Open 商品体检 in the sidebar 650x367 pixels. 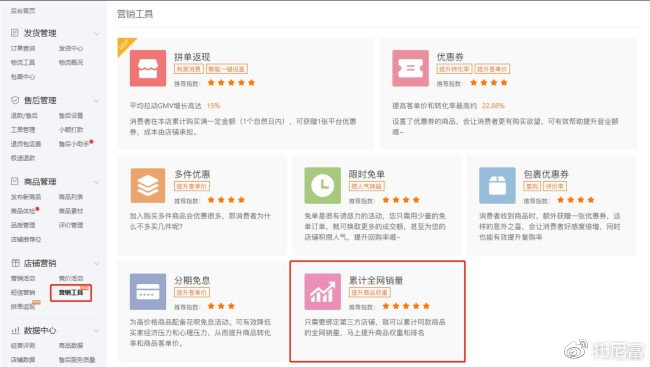click(23, 211)
